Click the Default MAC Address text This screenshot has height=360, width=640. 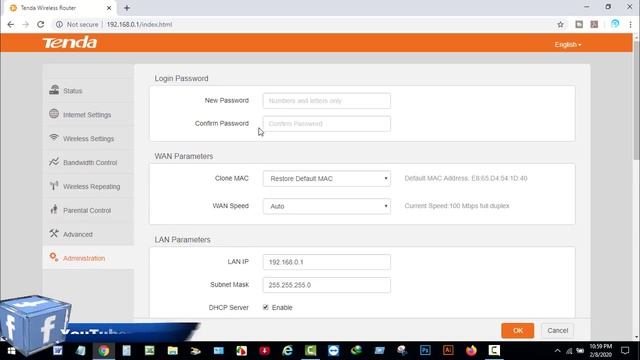click(x=466, y=178)
